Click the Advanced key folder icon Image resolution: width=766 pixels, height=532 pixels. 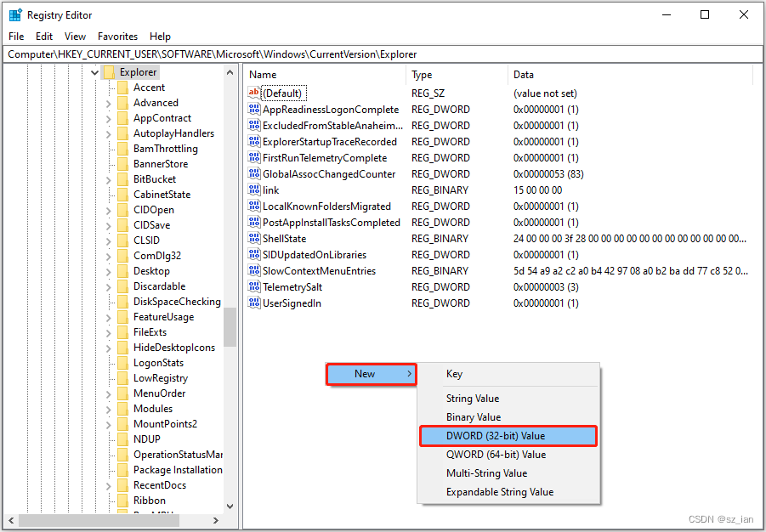pos(122,103)
